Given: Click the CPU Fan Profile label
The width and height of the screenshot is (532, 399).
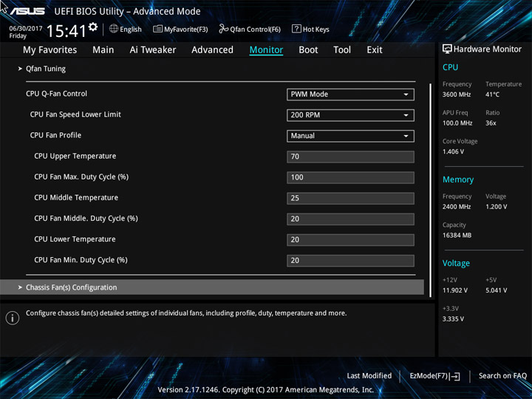Looking at the screenshot, I should click(55, 135).
